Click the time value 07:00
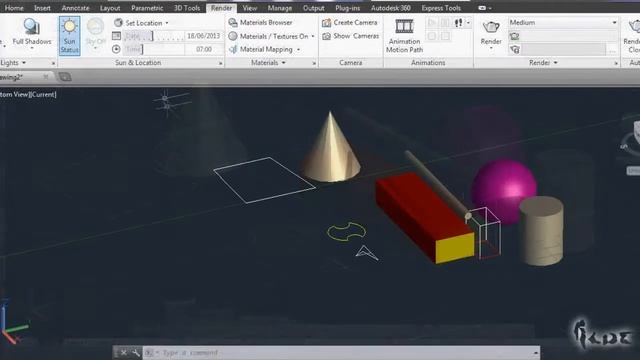 pyautogui.click(x=204, y=49)
